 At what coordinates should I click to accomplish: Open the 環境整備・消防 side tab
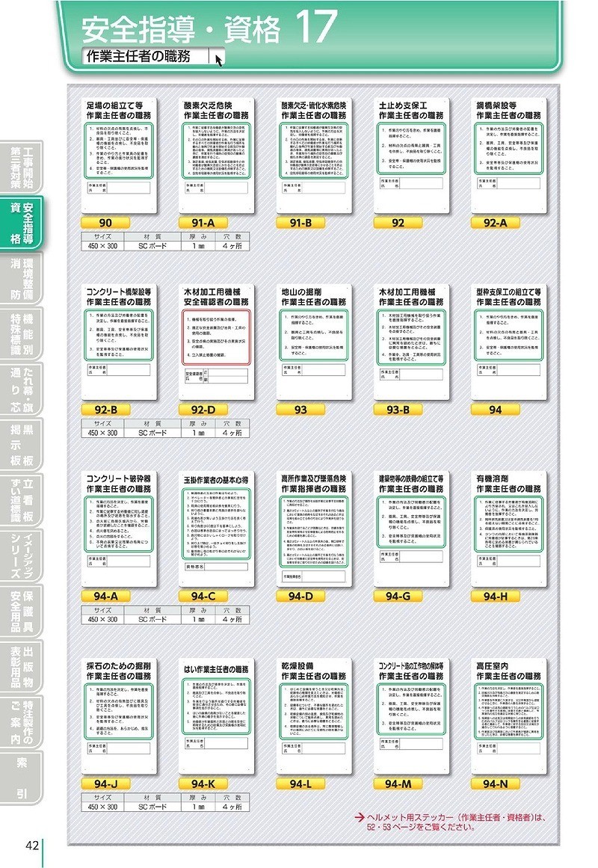(21, 278)
